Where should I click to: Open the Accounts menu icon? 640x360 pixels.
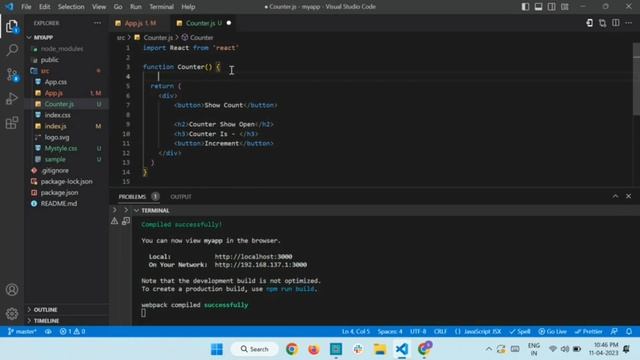pyautogui.click(x=12, y=290)
